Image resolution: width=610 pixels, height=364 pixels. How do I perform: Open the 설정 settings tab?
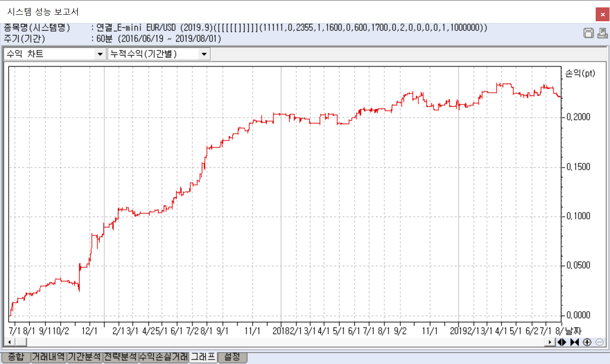pyautogui.click(x=232, y=357)
